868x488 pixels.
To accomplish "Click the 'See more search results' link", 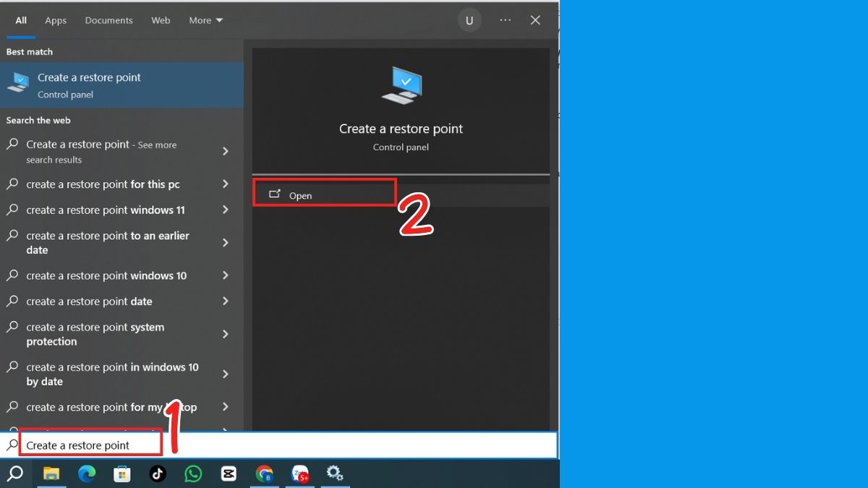I will click(x=109, y=151).
